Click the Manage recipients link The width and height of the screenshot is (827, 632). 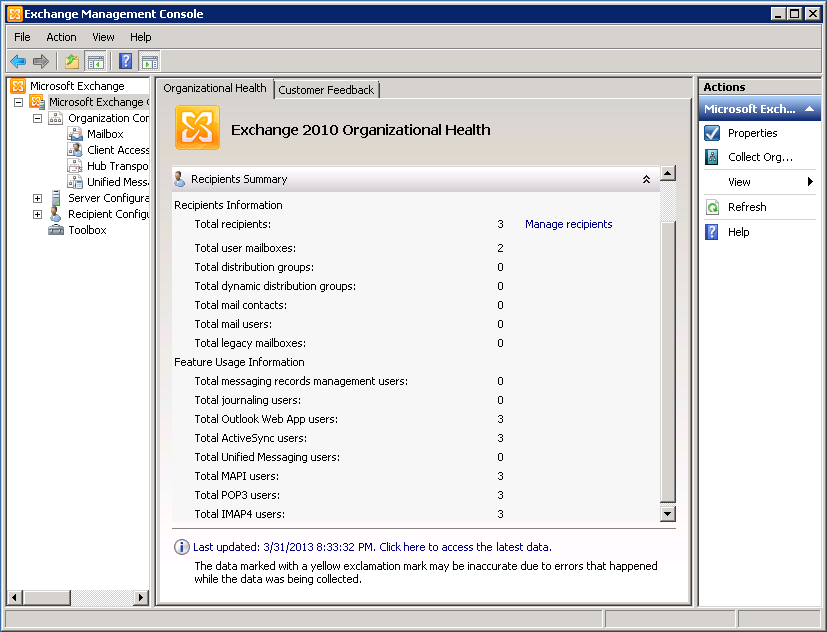[x=569, y=224]
